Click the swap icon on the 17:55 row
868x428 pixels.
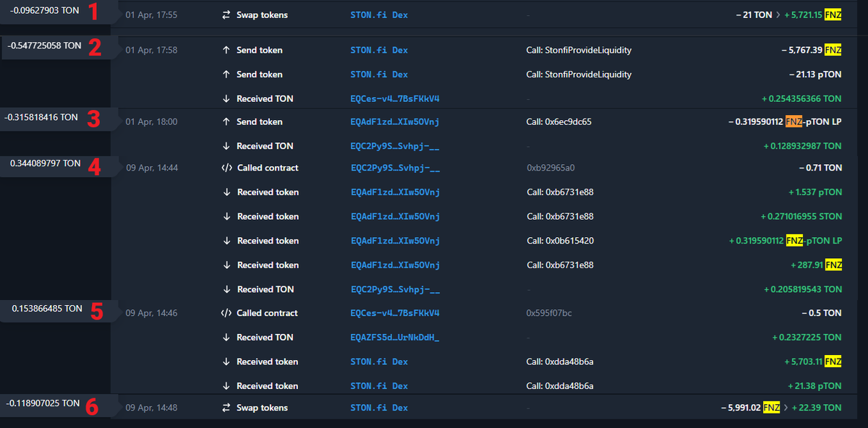(x=226, y=15)
